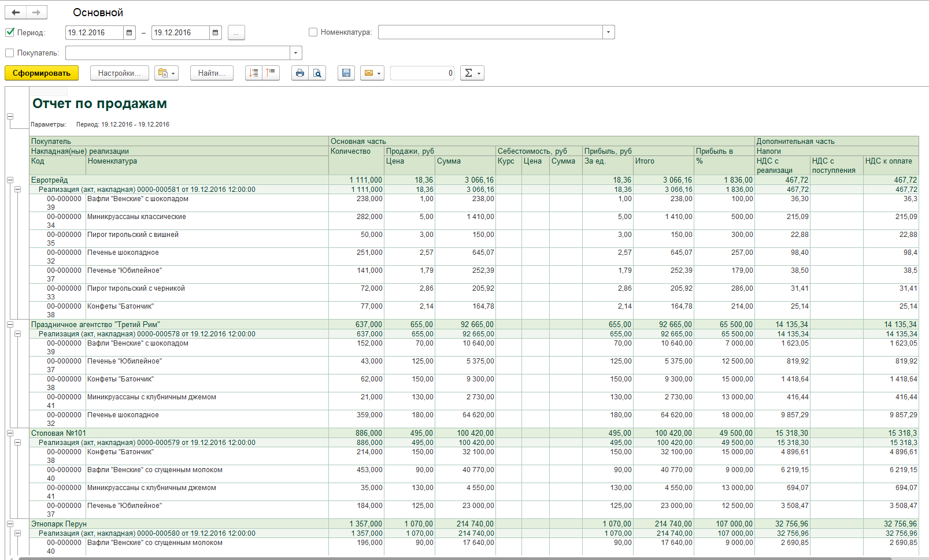This screenshot has width=929, height=560.
Task: Open the Настройки... settings dialog
Action: pyautogui.click(x=119, y=73)
